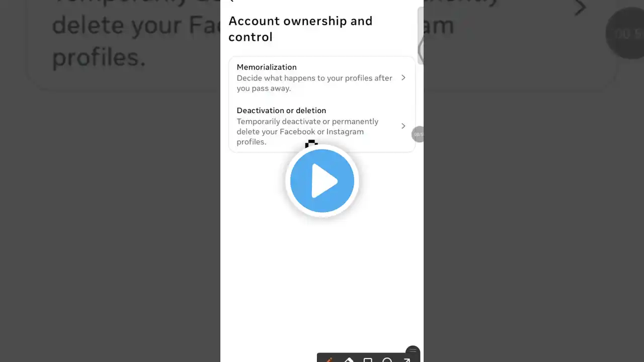
Task: Click the Account ownership and control heading
Action: (300, 29)
